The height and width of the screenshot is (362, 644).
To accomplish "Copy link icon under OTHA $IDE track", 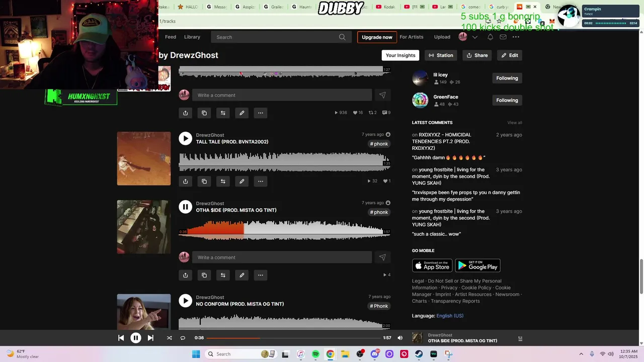I will (204, 275).
